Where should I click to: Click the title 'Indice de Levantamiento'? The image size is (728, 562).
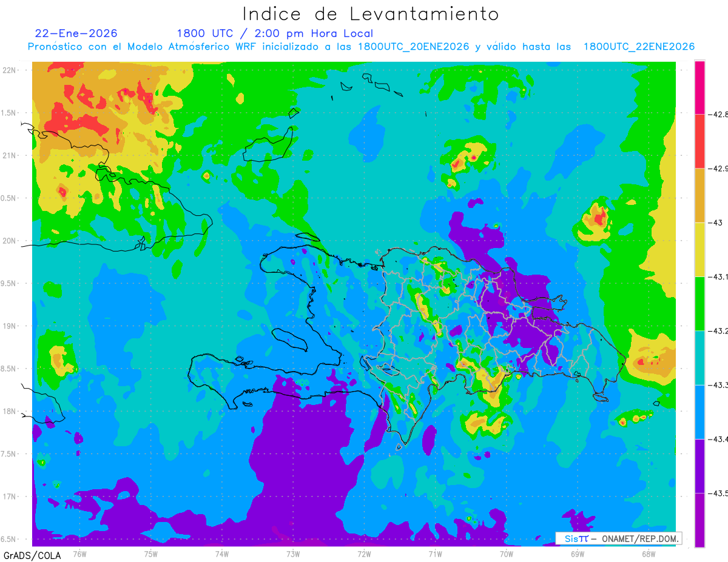coord(371,14)
